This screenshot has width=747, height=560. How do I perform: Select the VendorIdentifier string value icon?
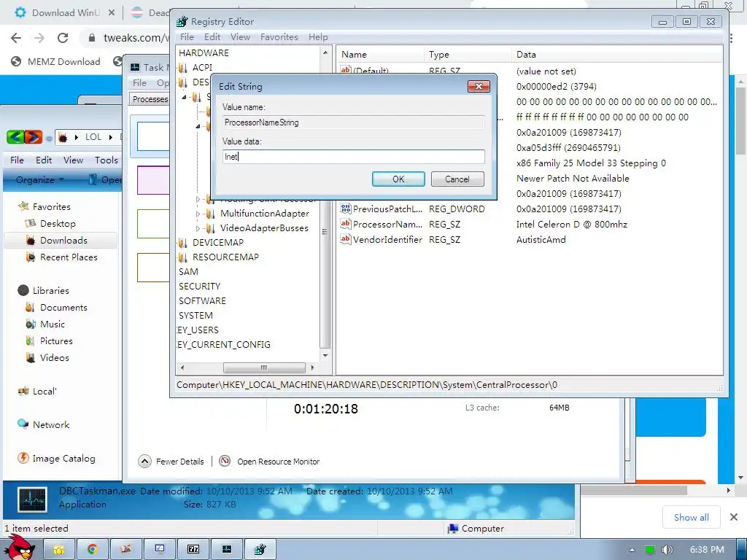[346, 239]
